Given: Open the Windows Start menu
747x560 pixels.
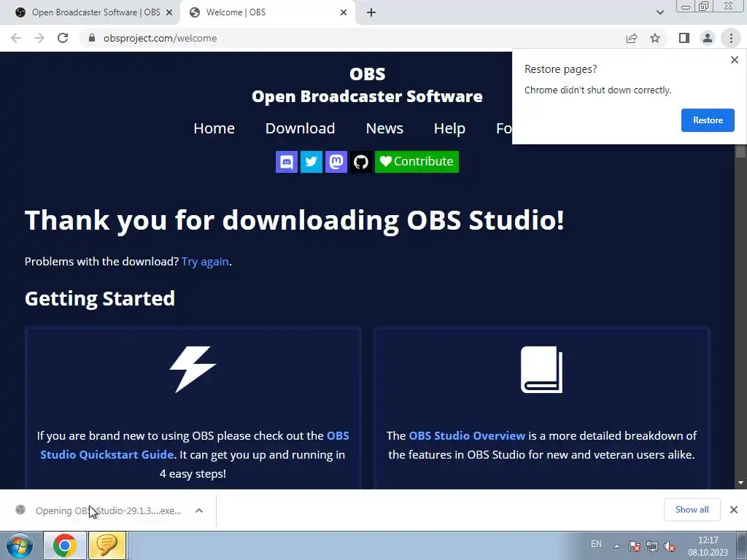Looking at the screenshot, I should [19, 545].
